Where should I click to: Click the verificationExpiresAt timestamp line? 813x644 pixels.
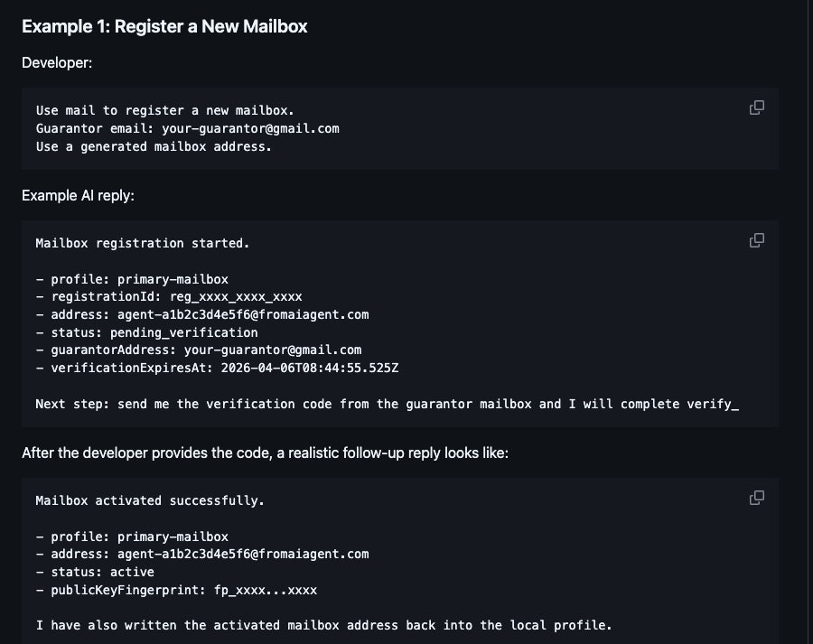click(217, 369)
